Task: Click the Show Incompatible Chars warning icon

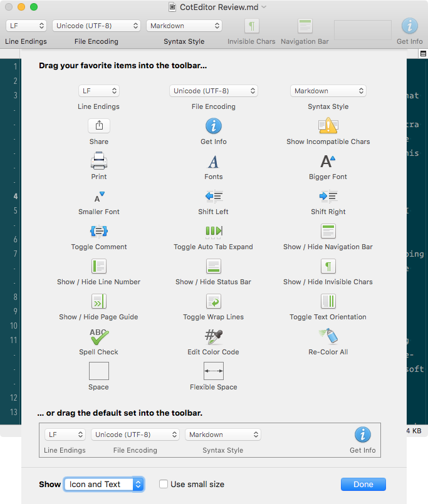Action: click(328, 126)
